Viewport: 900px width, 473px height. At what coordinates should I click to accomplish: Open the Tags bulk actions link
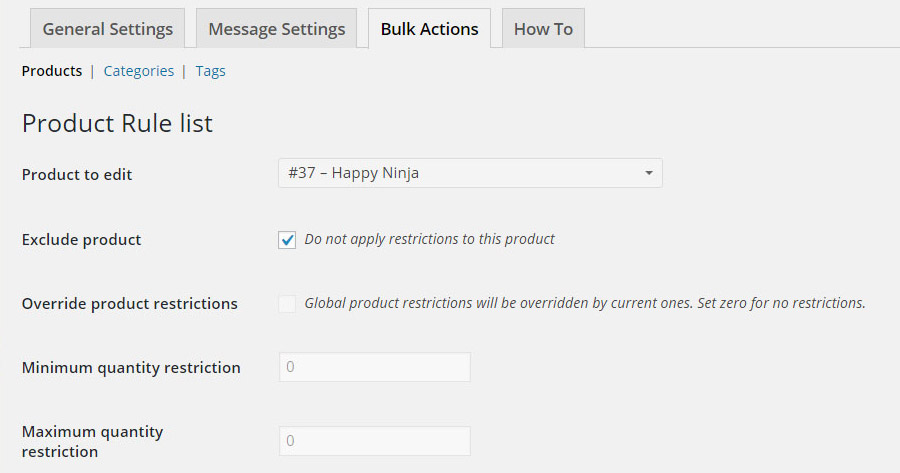click(210, 71)
